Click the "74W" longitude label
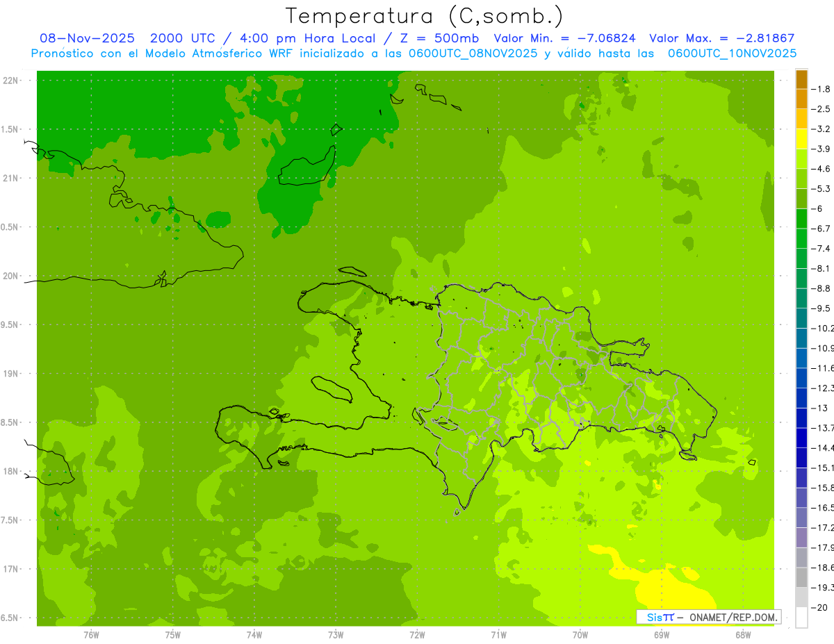834x644 pixels. point(254,634)
